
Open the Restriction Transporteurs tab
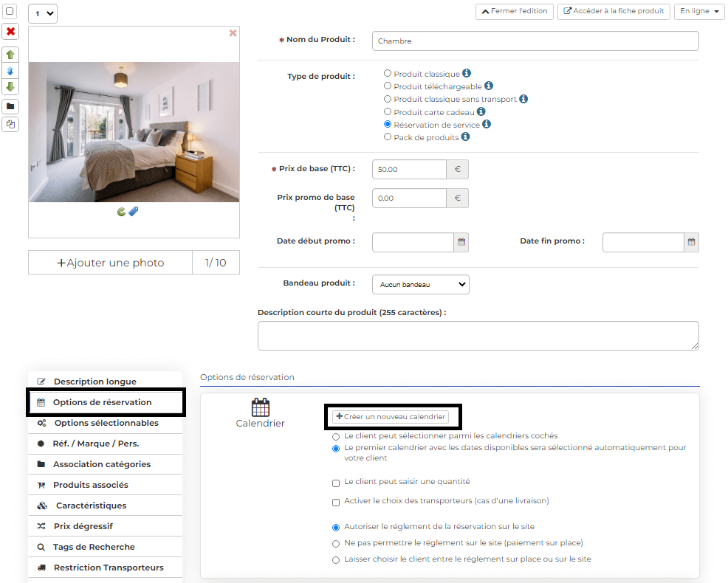[106, 568]
